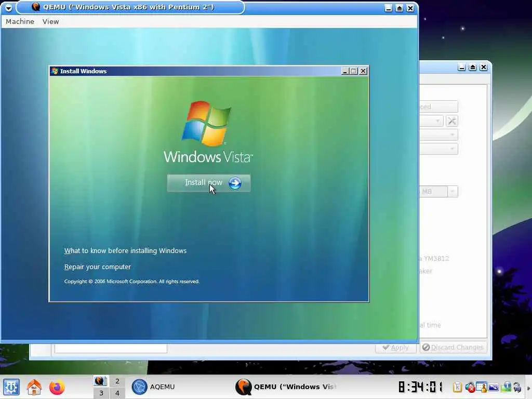Open the second AQEMU settings dropdown
The height and width of the screenshot is (399, 532).
(x=438, y=135)
